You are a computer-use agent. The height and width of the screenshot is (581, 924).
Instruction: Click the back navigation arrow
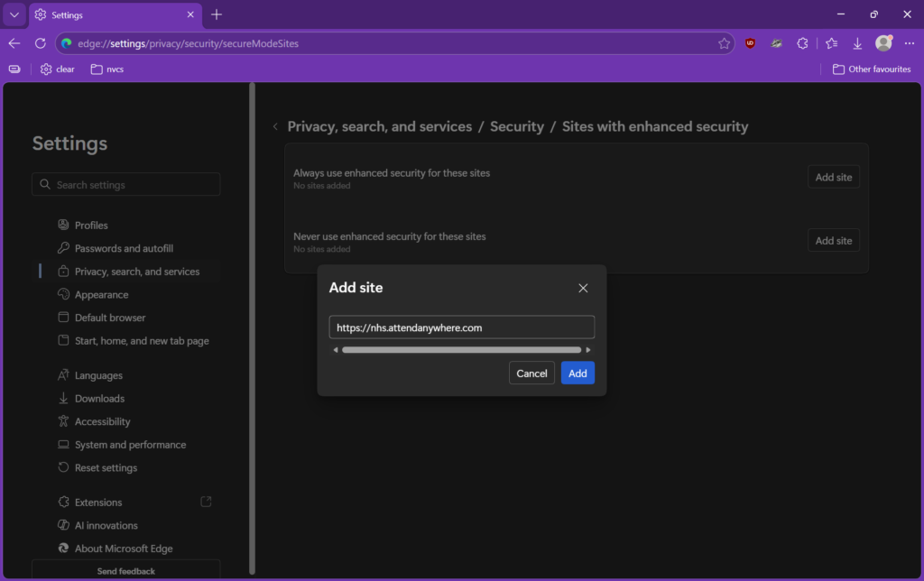14,42
